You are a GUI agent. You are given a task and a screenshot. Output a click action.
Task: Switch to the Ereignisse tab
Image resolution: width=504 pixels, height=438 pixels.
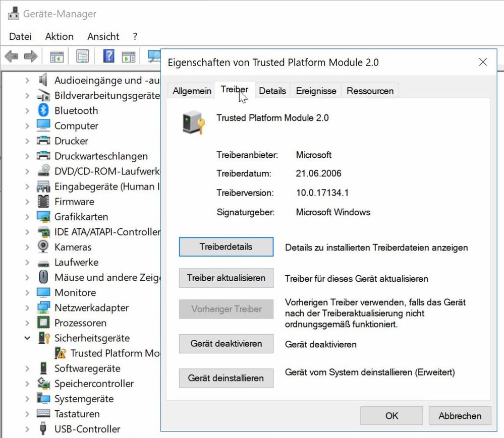click(316, 91)
